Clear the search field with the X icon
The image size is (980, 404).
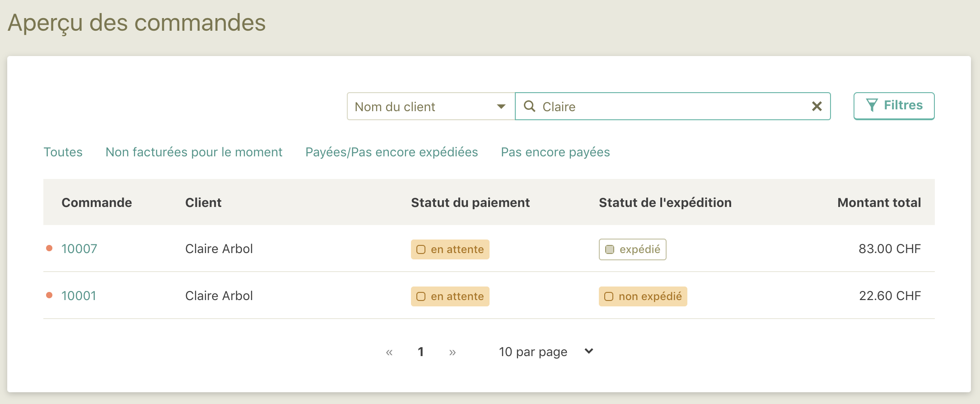point(817,106)
